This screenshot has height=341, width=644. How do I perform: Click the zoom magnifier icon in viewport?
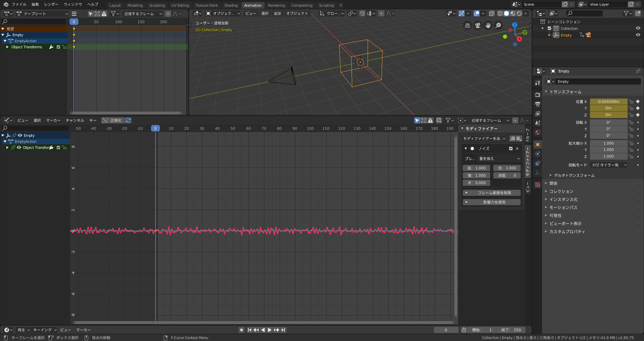tap(499, 25)
